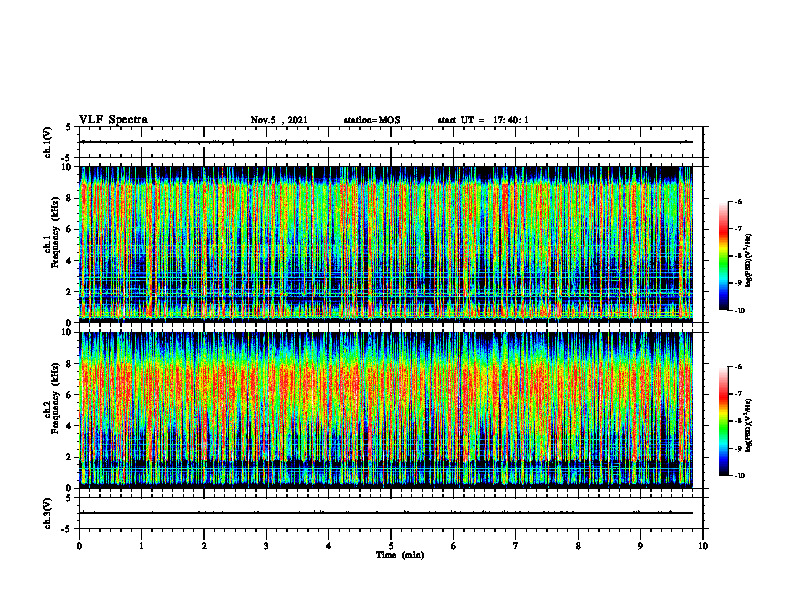Click the ch.3 voltage waveform trace
The width and height of the screenshot is (792, 612).
pyautogui.click(x=386, y=513)
